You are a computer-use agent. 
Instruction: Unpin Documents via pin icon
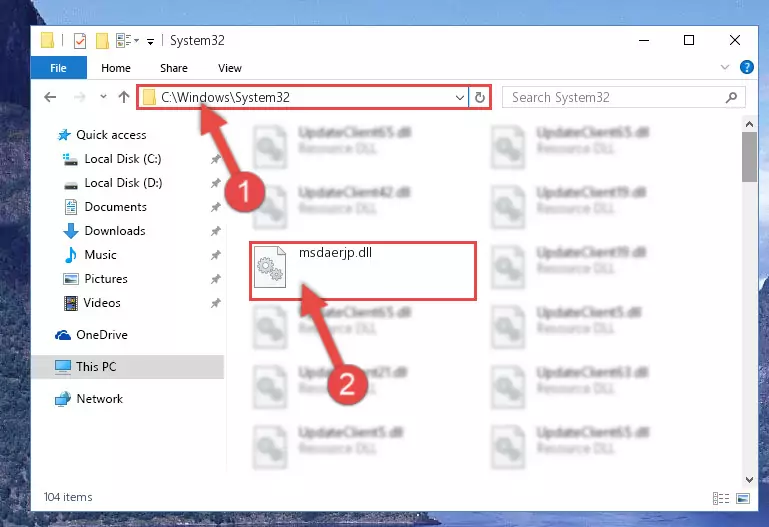(215, 207)
